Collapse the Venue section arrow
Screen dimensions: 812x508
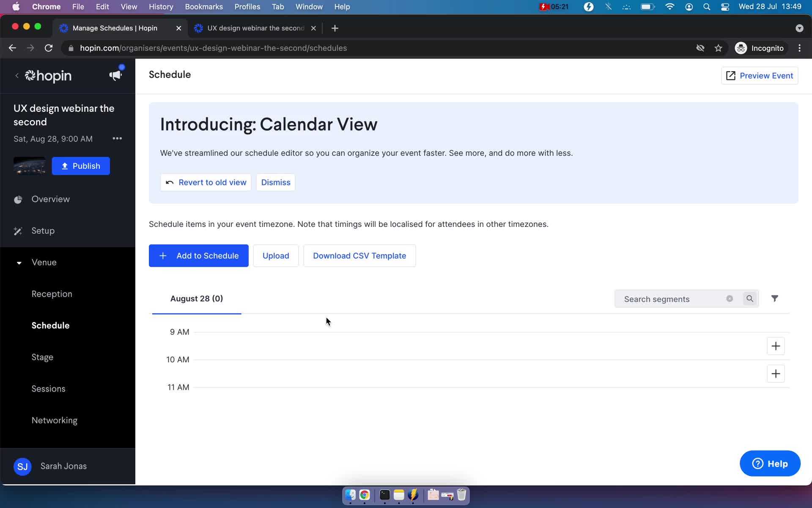point(19,263)
